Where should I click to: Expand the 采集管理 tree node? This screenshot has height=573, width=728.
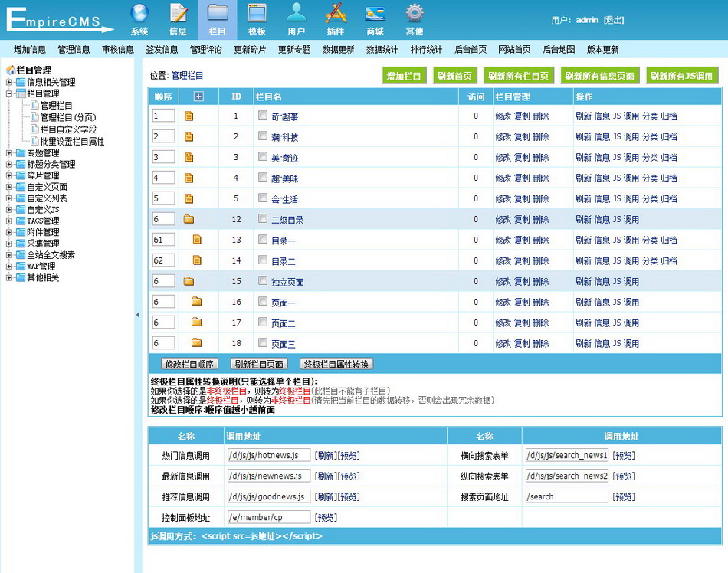tap(9, 244)
